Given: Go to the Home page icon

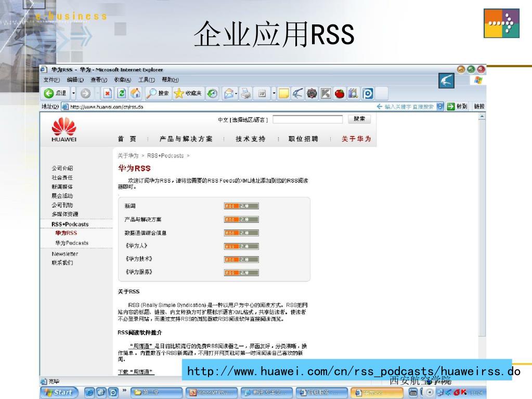Looking at the screenshot, I should 135,93.
